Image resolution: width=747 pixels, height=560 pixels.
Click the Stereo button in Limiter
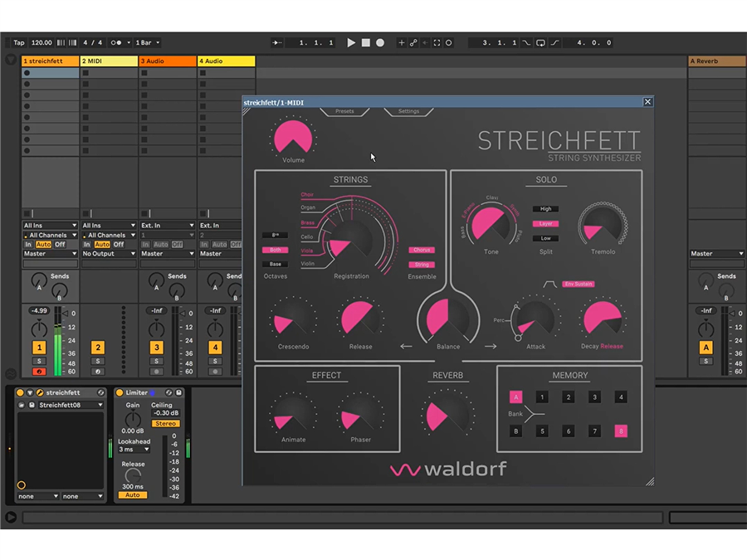coord(165,423)
